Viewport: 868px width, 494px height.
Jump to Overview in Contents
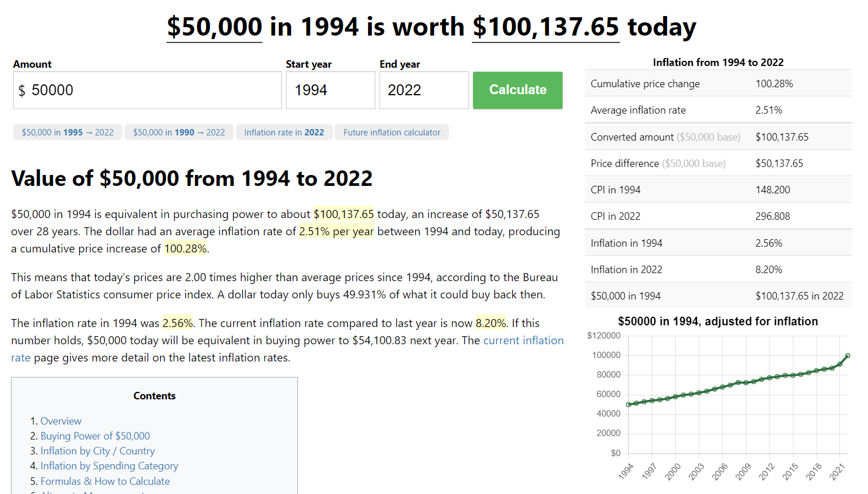point(61,421)
